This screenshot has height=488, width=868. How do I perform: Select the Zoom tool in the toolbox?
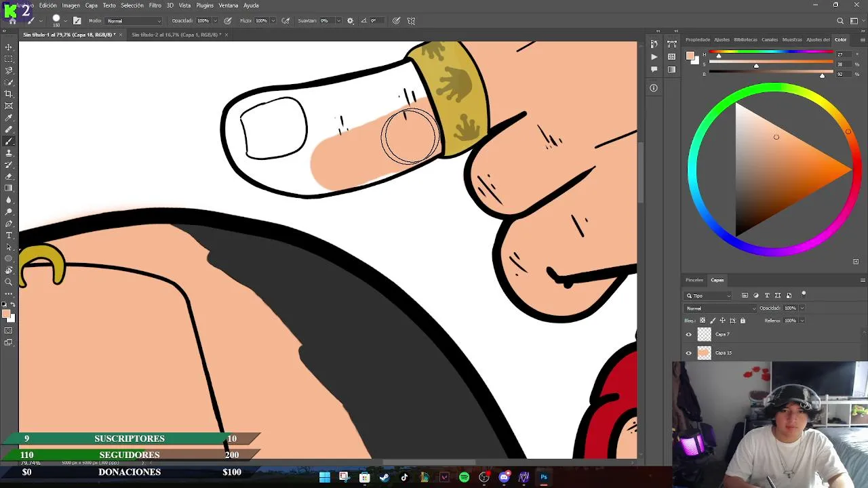coord(9,282)
